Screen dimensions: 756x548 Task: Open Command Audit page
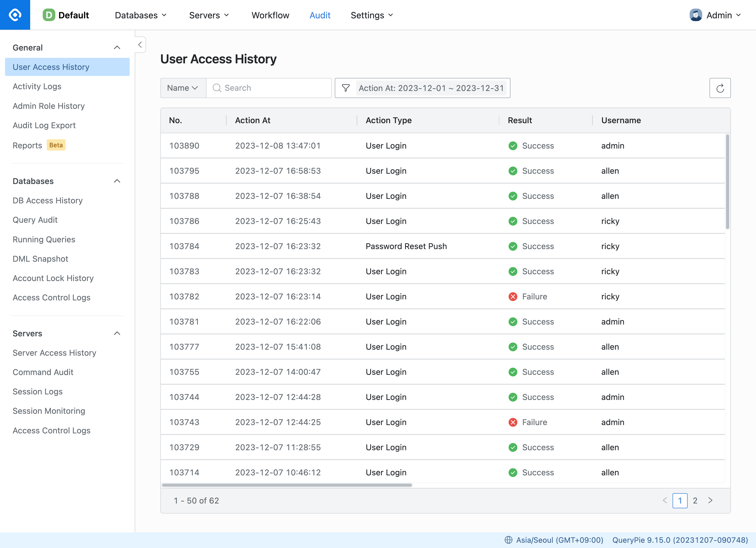[x=43, y=372]
